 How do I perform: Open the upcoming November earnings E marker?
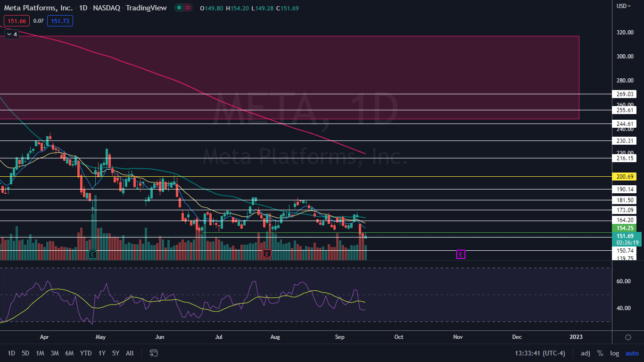(461, 254)
